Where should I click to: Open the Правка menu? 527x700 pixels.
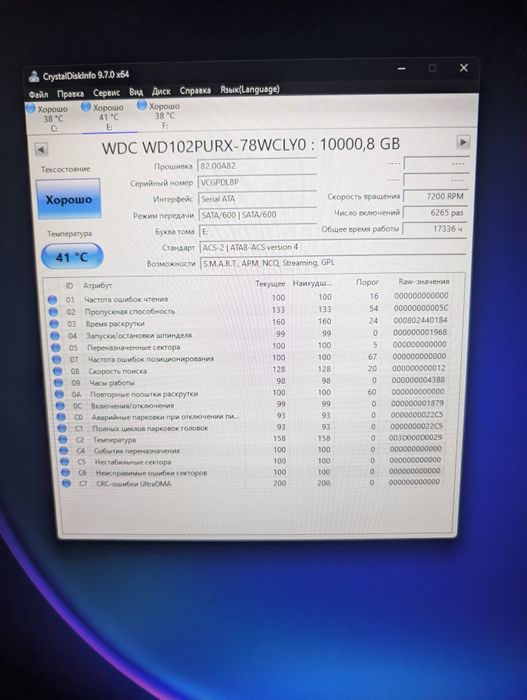[x=70, y=93]
